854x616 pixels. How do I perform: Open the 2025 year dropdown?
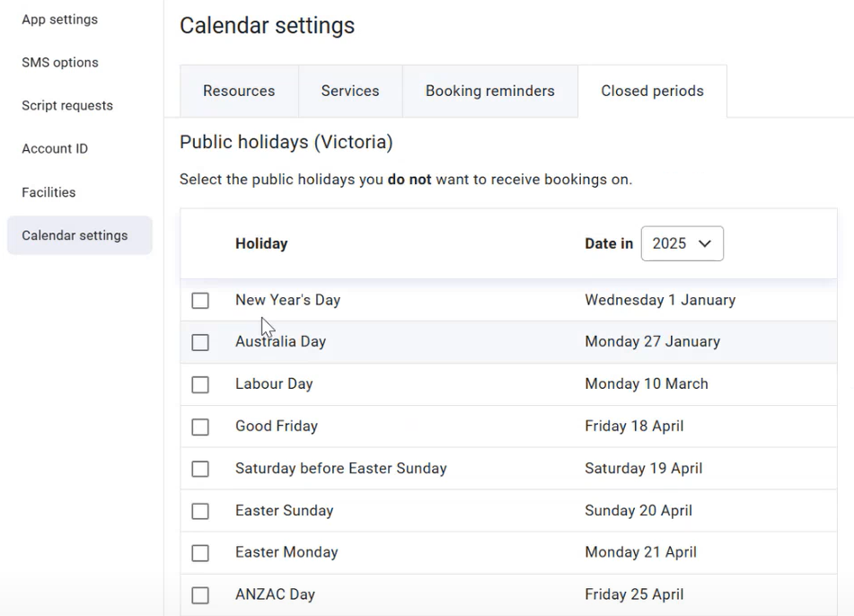click(x=682, y=243)
